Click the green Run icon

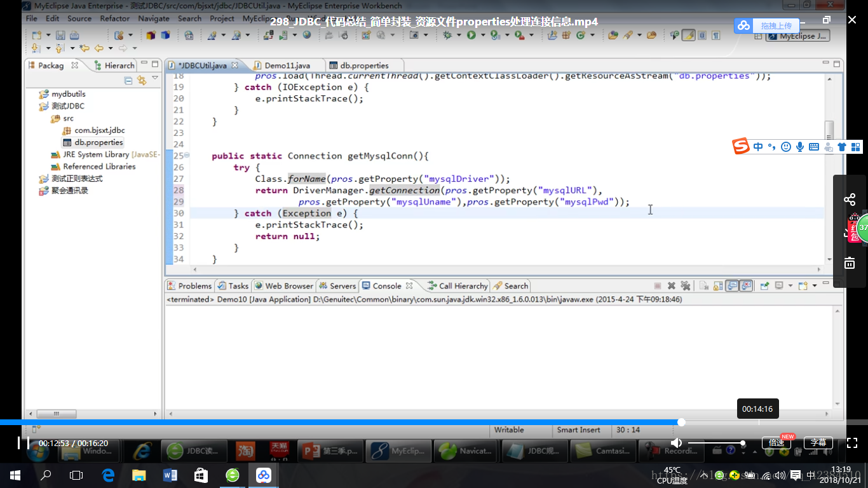[x=471, y=36]
